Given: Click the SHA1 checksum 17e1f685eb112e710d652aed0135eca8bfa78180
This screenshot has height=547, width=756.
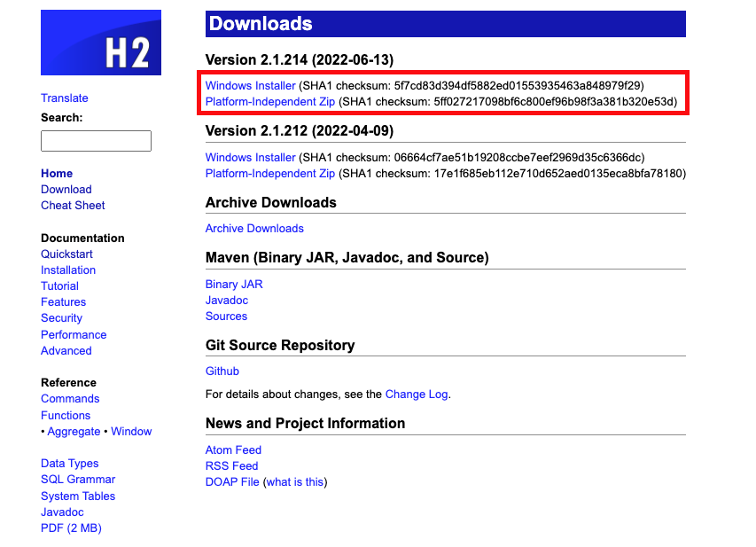Looking at the screenshot, I should (x=557, y=173).
